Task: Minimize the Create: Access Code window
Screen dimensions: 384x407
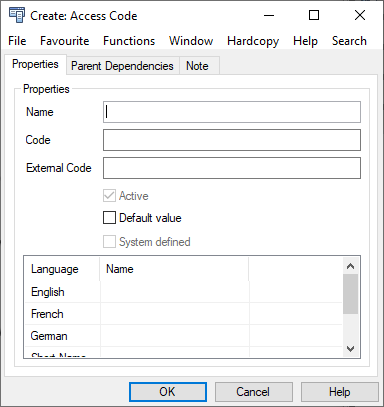Action: 269,15
